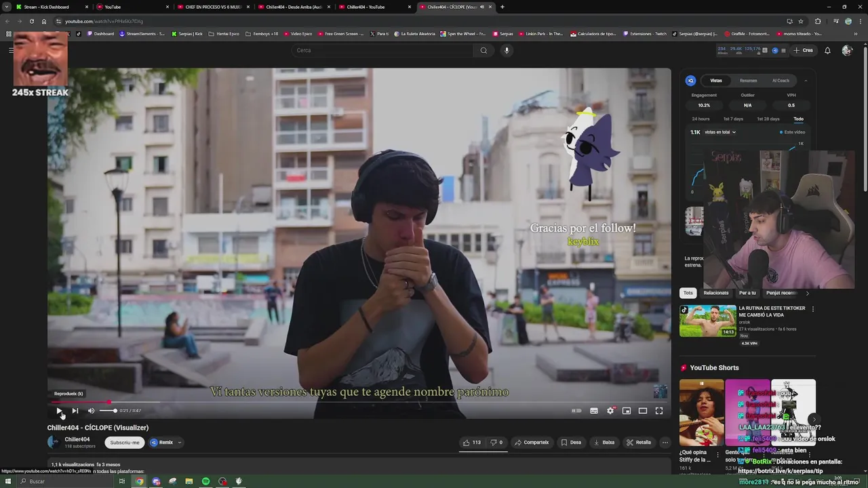868x488 pixels.
Task: Like the video thumbs-up 113
Action: (472, 443)
